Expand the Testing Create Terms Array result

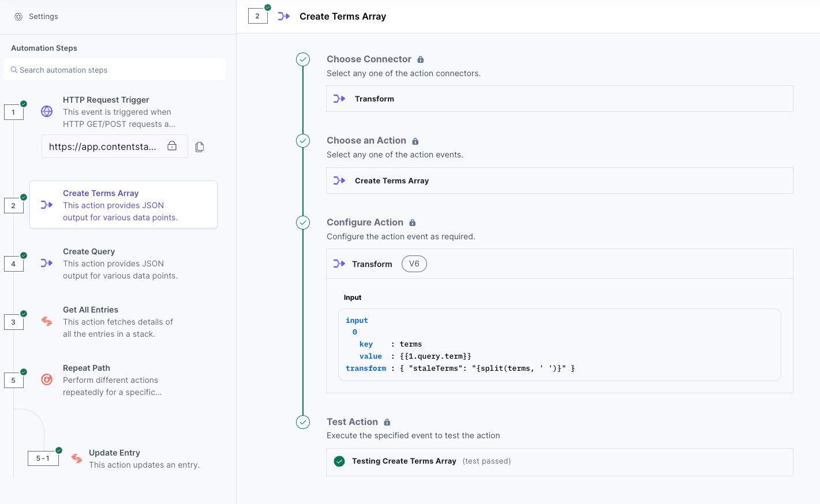coord(559,462)
